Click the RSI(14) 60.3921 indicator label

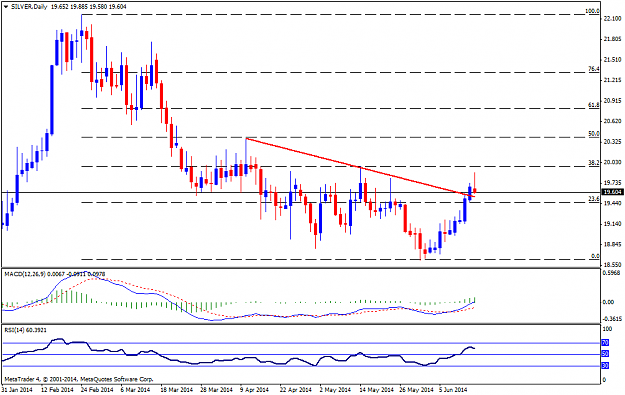point(26,330)
